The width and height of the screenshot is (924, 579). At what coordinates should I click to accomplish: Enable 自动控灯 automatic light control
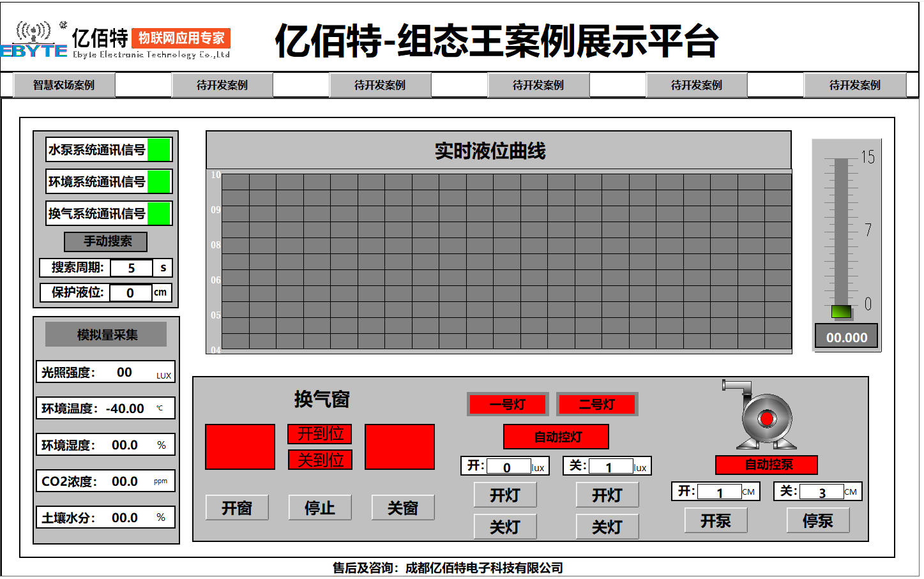coord(556,437)
